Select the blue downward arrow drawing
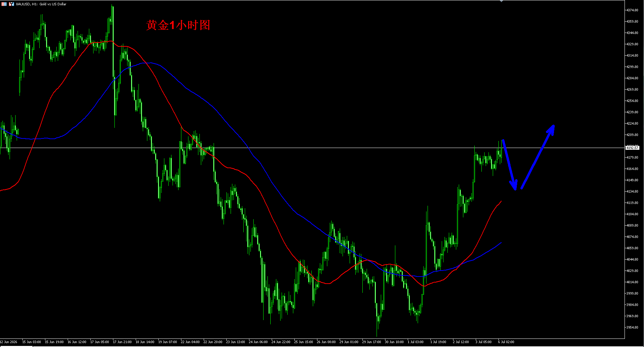 click(x=510, y=165)
